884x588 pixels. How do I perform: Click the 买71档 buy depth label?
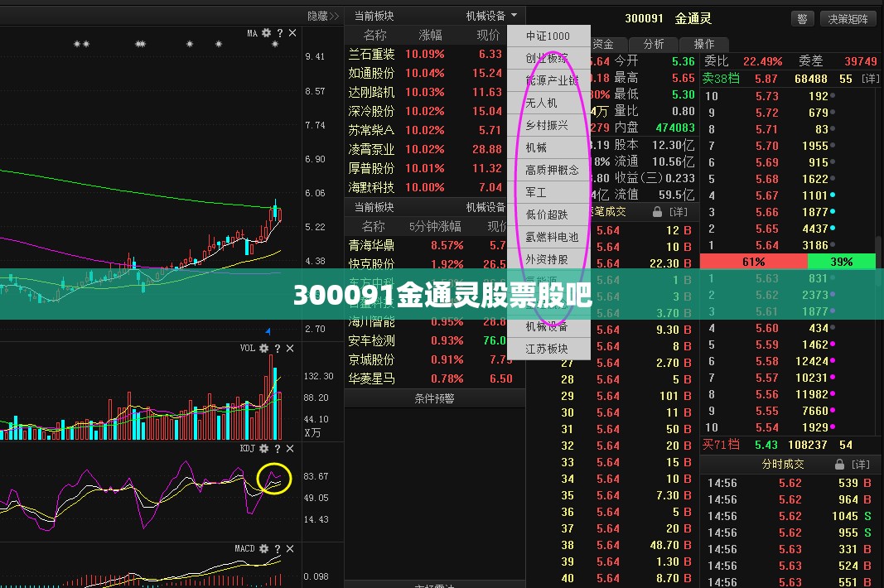(x=720, y=445)
